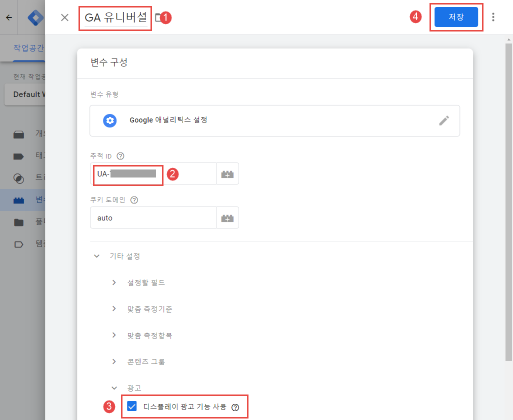Open the Default Workspace selector
Viewport: 513px width, 420px height.
click(x=25, y=94)
